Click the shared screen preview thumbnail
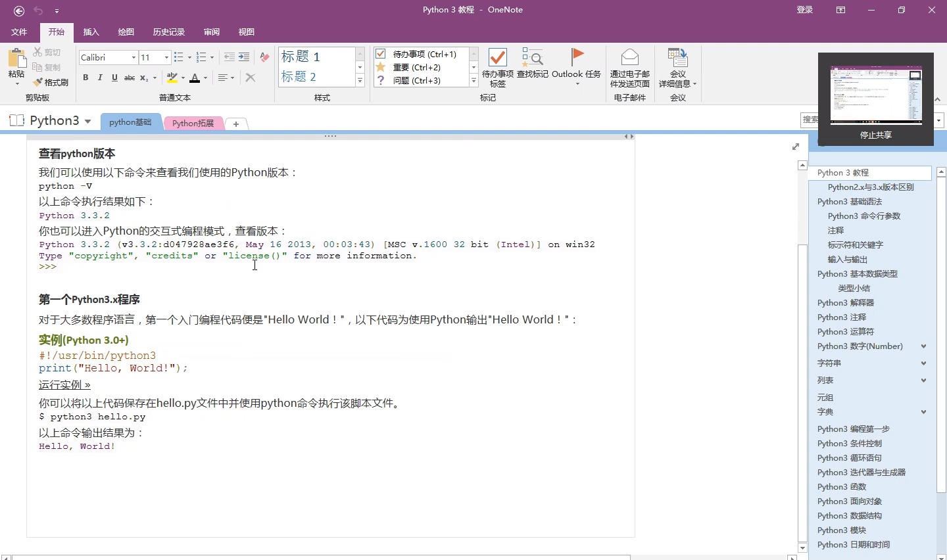This screenshot has height=560, width=947. click(876, 94)
